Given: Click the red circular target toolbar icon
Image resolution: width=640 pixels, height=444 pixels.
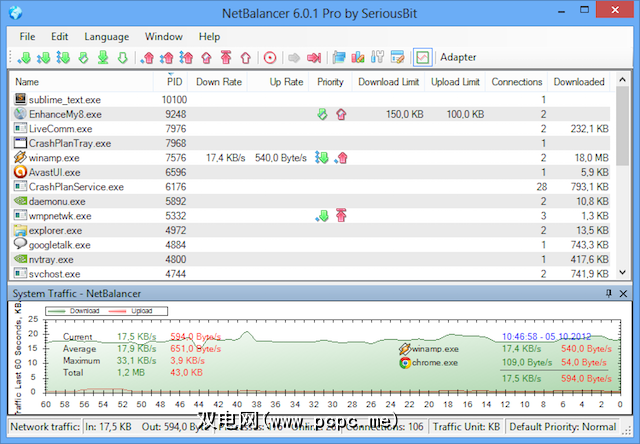Looking at the screenshot, I should click(270, 58).
